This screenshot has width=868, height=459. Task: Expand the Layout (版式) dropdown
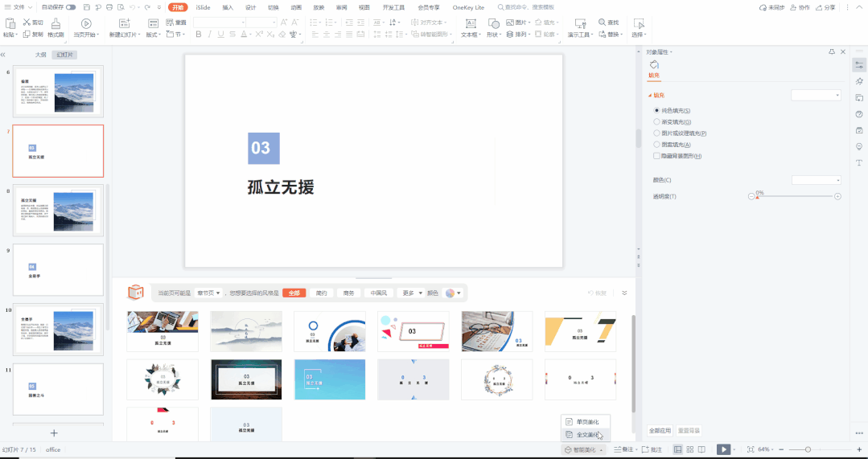[154, 35]
